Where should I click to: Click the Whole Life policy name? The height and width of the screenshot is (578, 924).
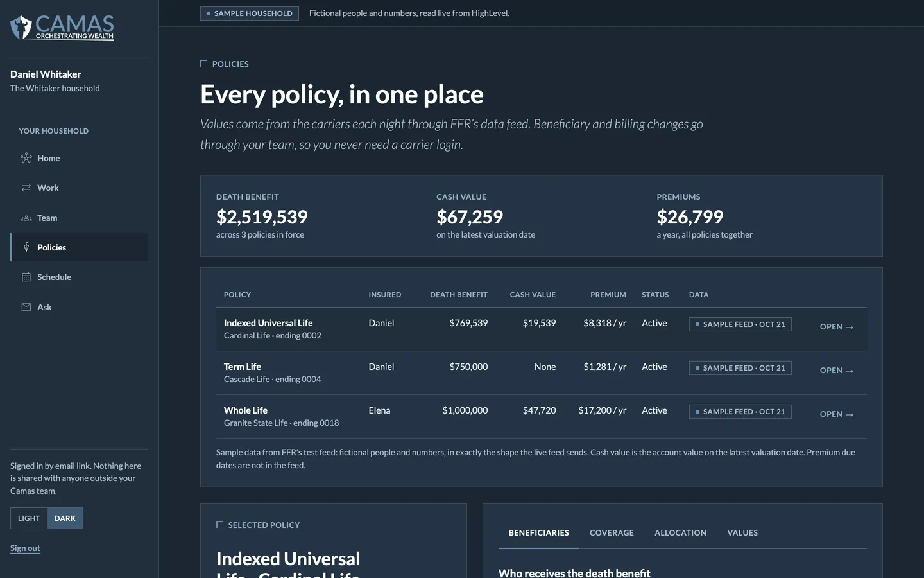click(246, 410)
